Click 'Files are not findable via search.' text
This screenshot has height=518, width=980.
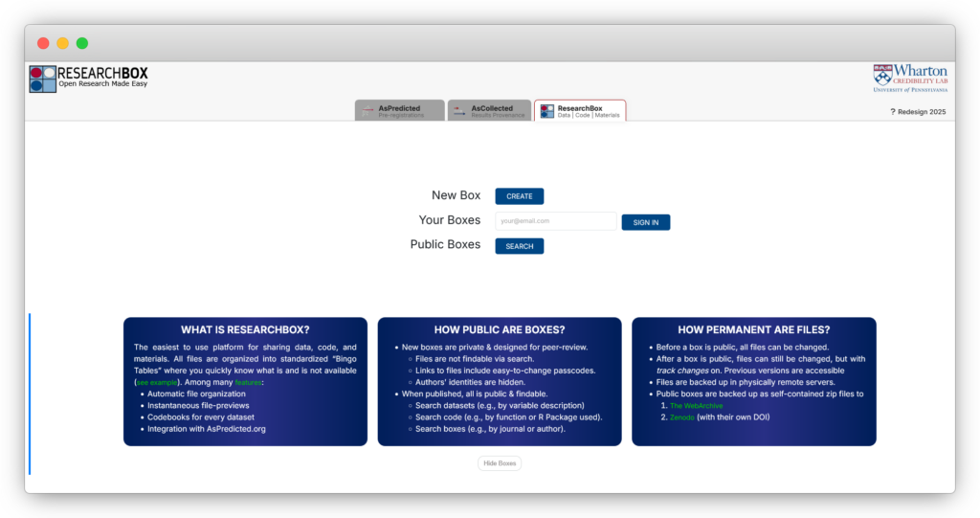[475, 359]
